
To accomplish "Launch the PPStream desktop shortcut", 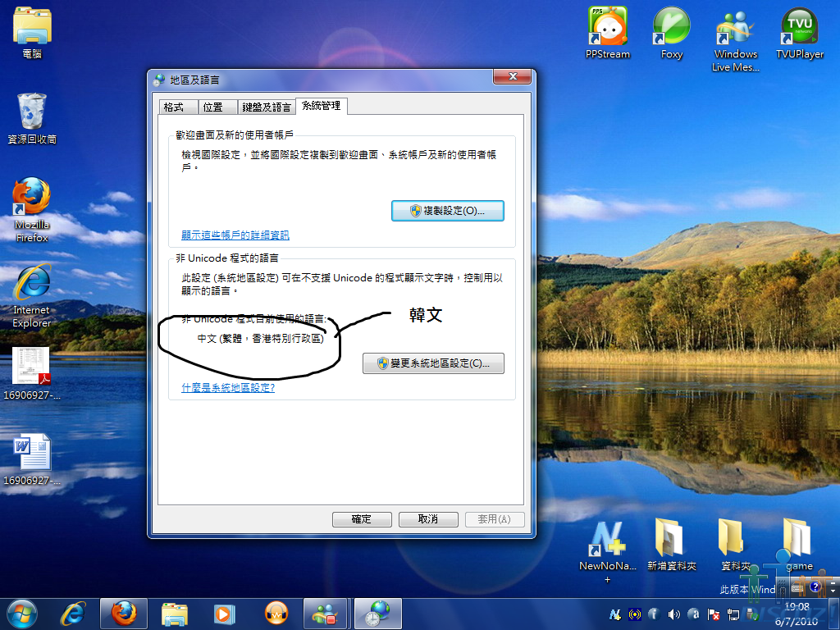I will 608,32.
